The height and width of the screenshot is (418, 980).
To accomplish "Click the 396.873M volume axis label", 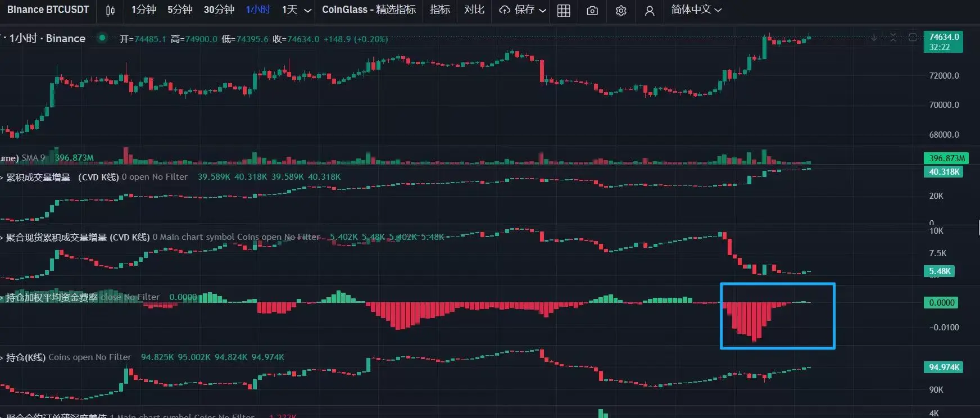I will pyautogui.click(x=947, y=158).
